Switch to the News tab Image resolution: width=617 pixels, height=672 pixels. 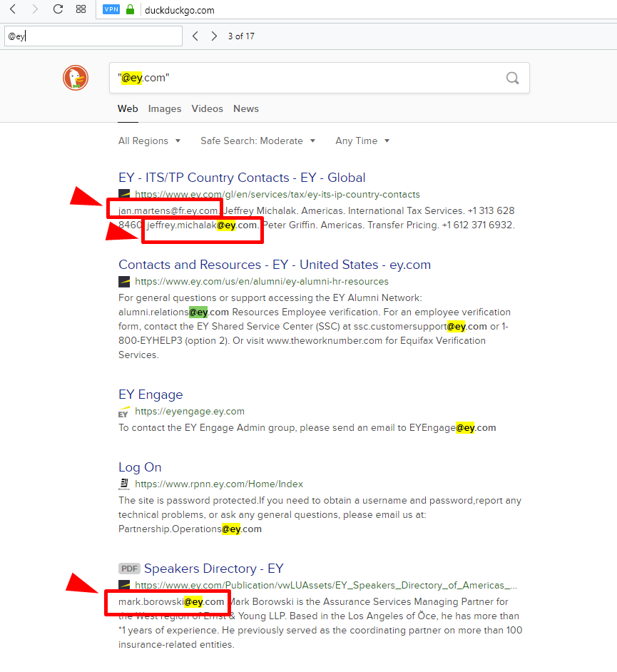tap(245, 108)
